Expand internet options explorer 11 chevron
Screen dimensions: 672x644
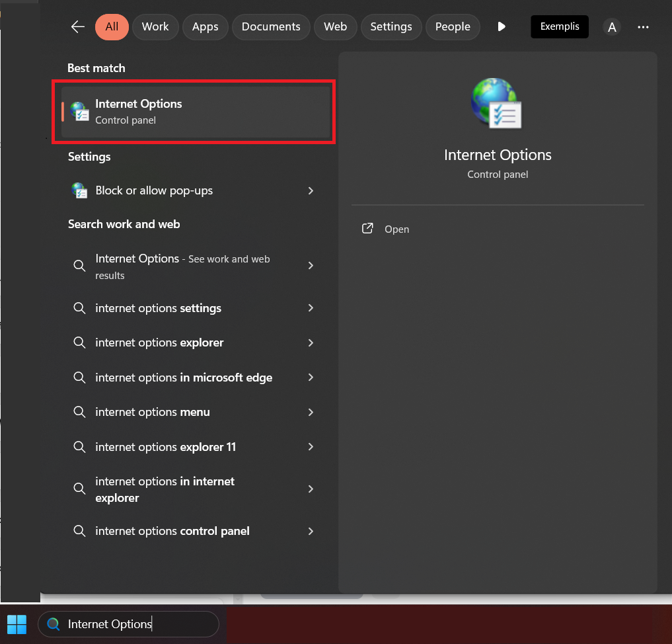(x=311, y=447)
